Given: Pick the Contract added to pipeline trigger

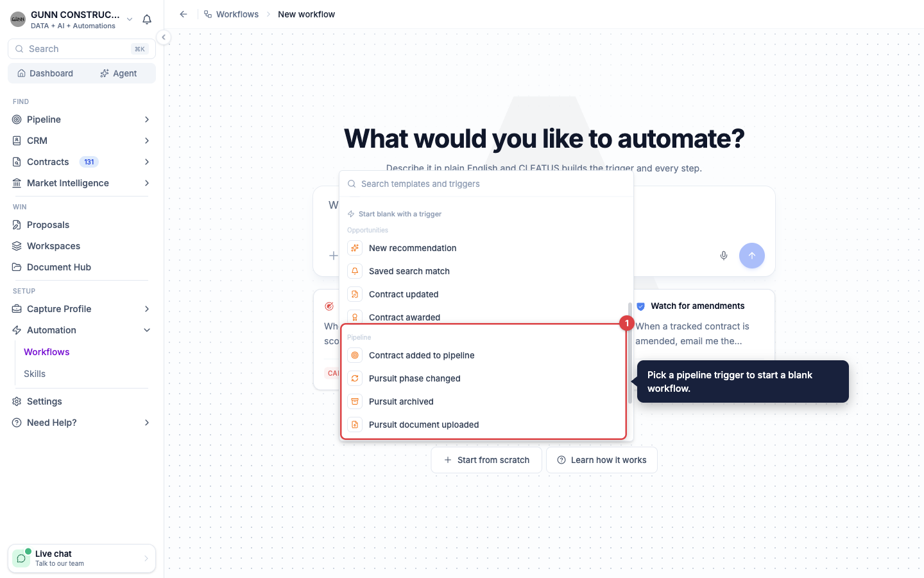Looking at the screenshot, I should [x=486, y=355].
